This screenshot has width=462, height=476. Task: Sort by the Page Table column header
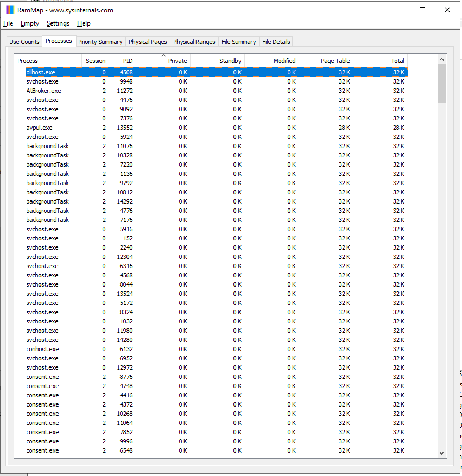(326, 61)
